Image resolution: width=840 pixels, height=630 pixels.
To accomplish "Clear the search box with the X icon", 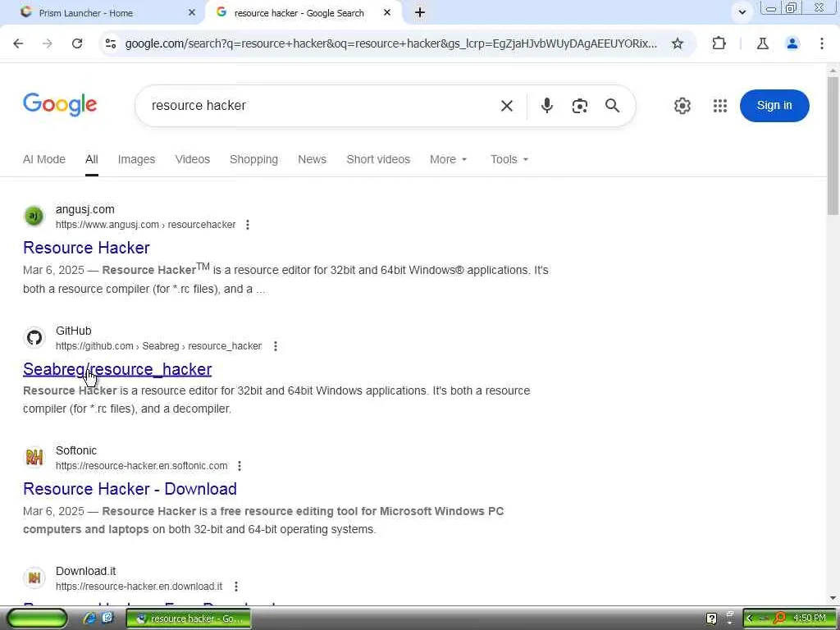I will tap(507, 106).
